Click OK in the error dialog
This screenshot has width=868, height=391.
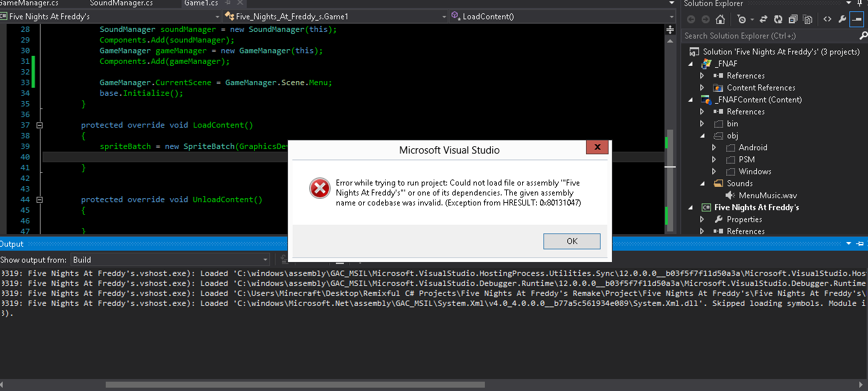pos(571,241)
